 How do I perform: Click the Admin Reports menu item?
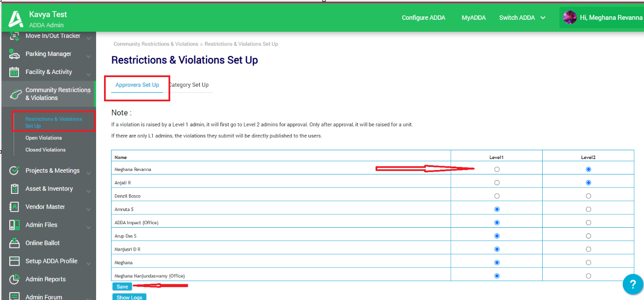[x=45, y=279]
